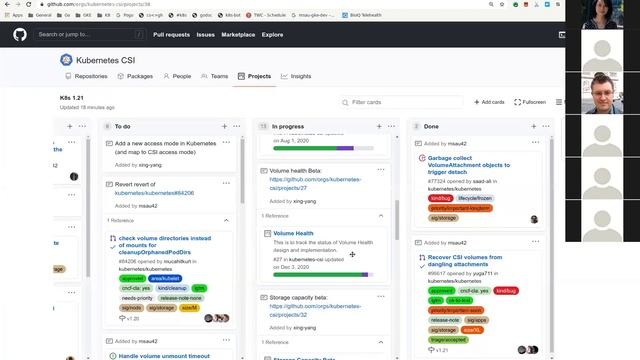Click area/kubelet label on cleanupOrphanedPodDirs card
Image resolution: width=640 pixels, height=360 pixels.
(x=165, y=278)
